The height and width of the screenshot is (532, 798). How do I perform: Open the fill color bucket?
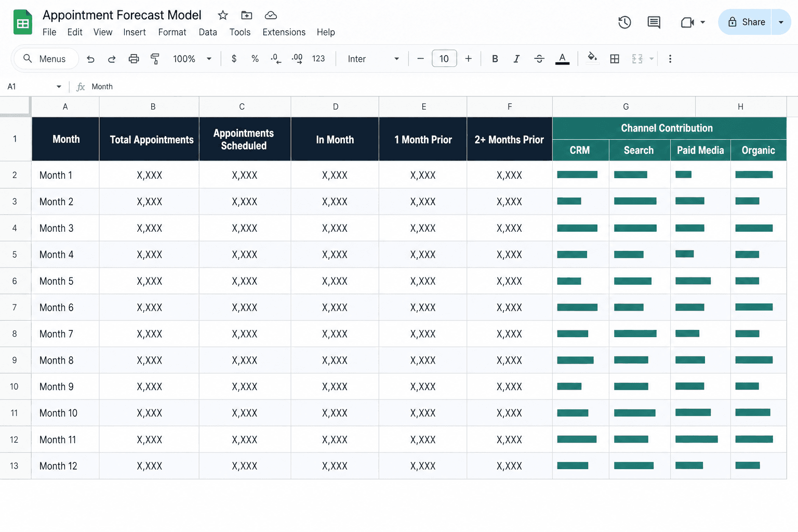pos(592,58)
